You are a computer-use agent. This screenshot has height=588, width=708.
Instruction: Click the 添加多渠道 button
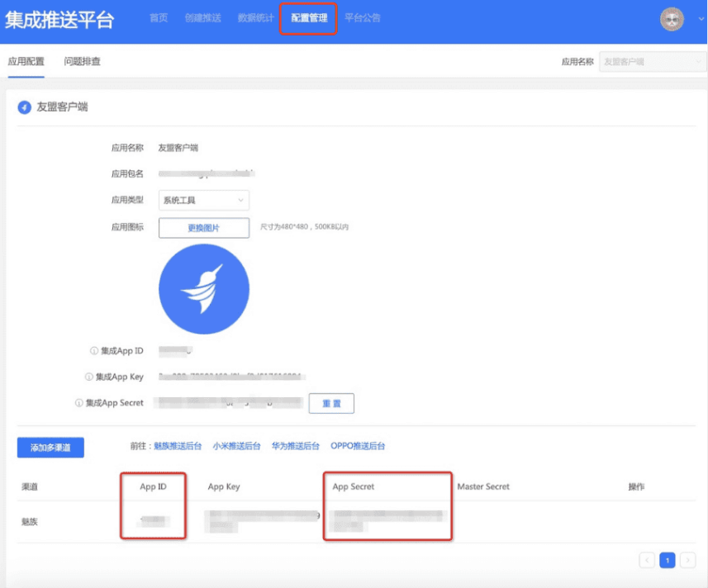tap(50, 448)
